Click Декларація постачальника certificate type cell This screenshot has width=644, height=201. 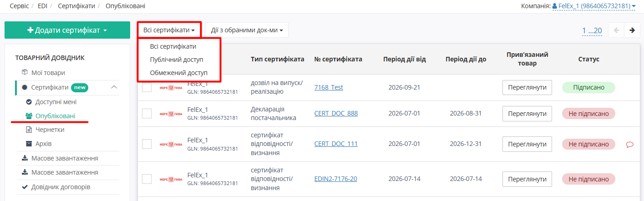point(274,114)
